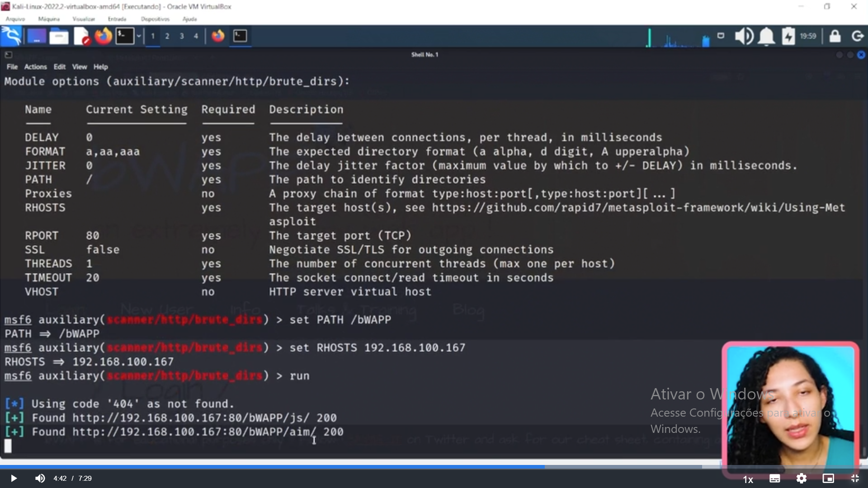Switch to workspace 3

click(182, 36)
